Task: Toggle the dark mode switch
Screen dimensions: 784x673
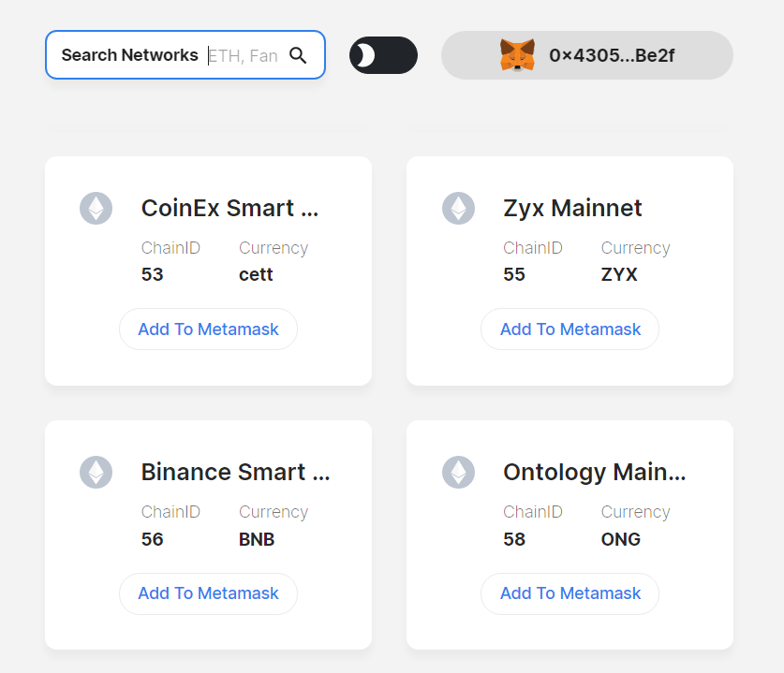Action: (383, 55)
